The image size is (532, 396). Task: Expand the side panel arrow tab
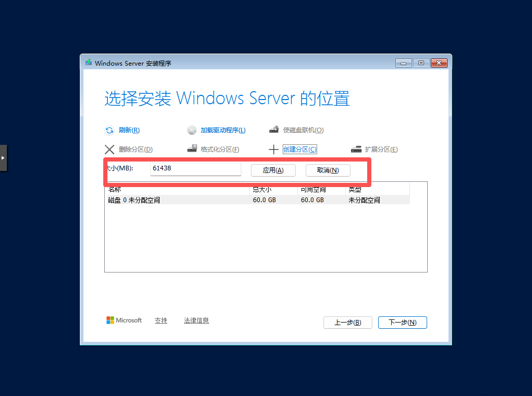pos(3,158)
